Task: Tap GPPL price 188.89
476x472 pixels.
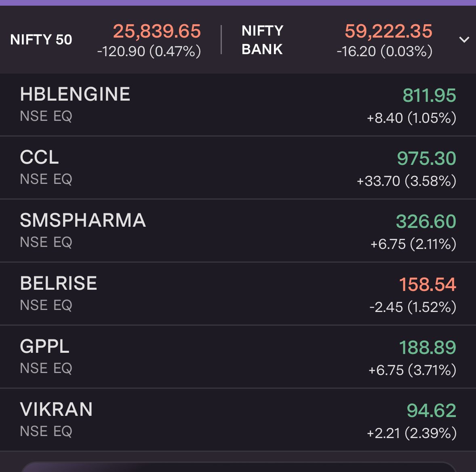Action: pos(428,348)
